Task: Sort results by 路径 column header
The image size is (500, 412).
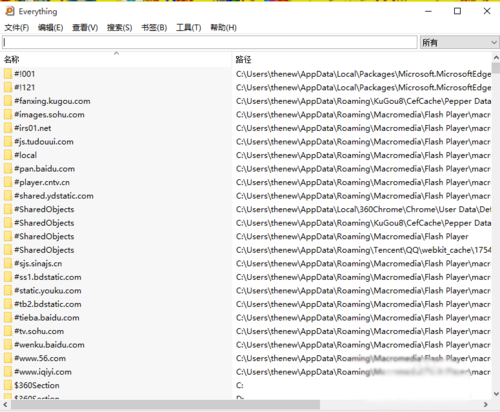Action: click(362, 60)
